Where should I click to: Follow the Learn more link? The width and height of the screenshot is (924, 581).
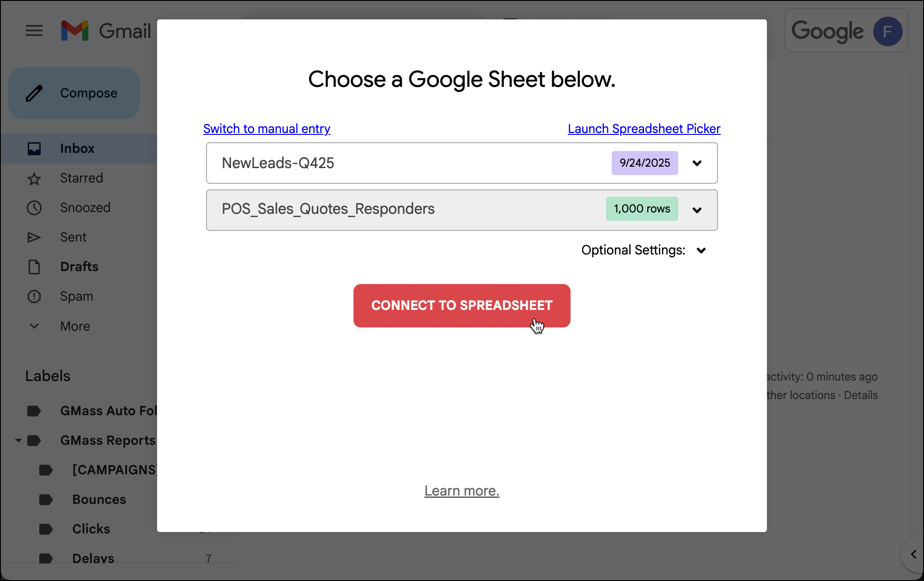click(462, 491)
